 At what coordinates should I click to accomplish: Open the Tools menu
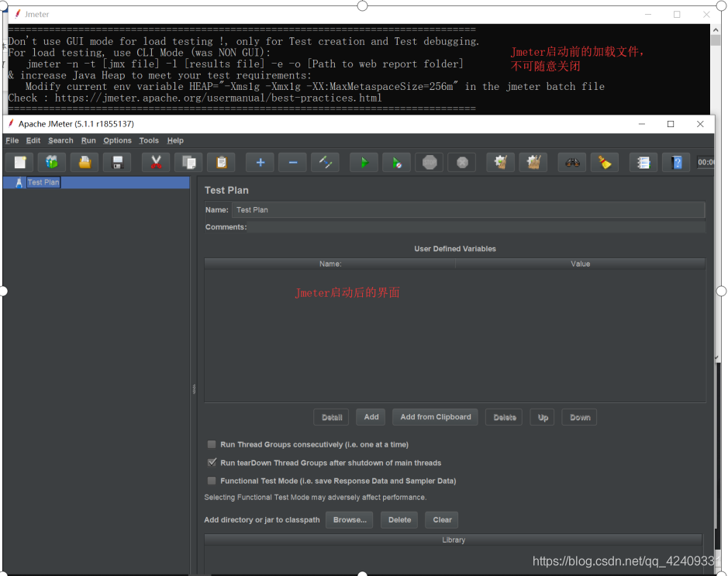(x=149, y=140)
